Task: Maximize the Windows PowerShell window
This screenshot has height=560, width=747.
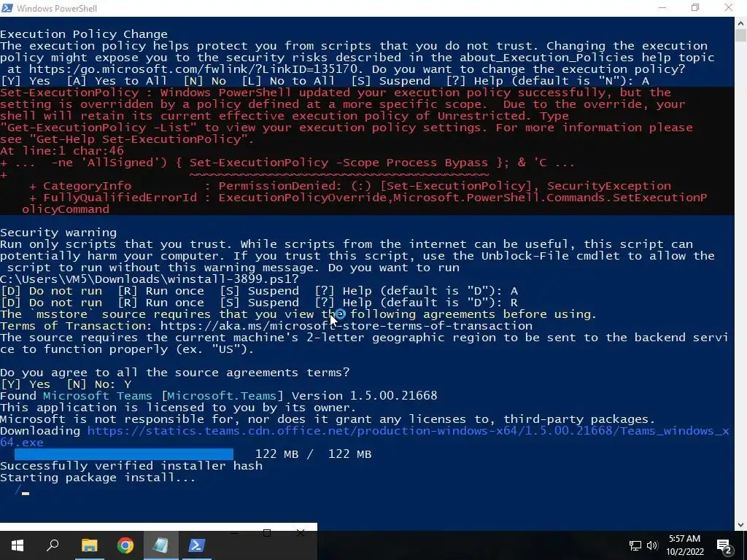Action: coord(695,8)
